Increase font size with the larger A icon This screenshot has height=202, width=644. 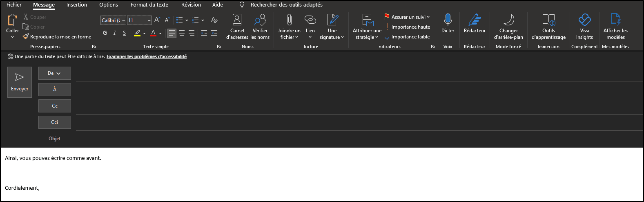(x=157, y=20)
